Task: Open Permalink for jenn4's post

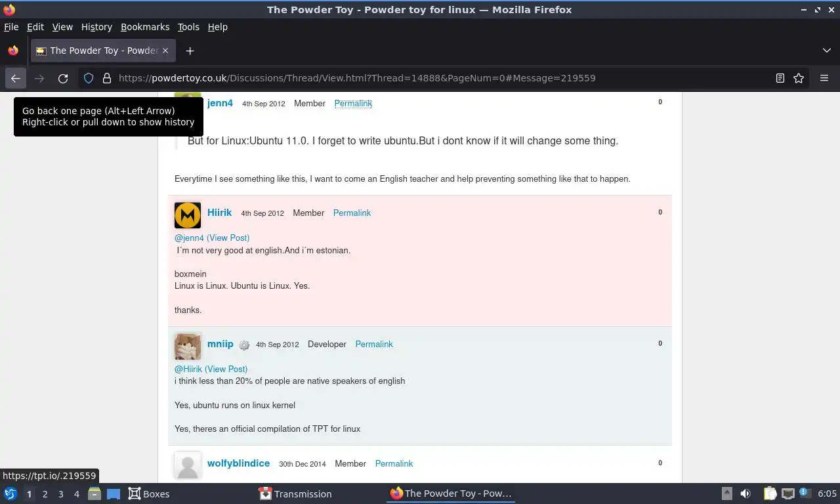Action: click(x=353, y=104)
